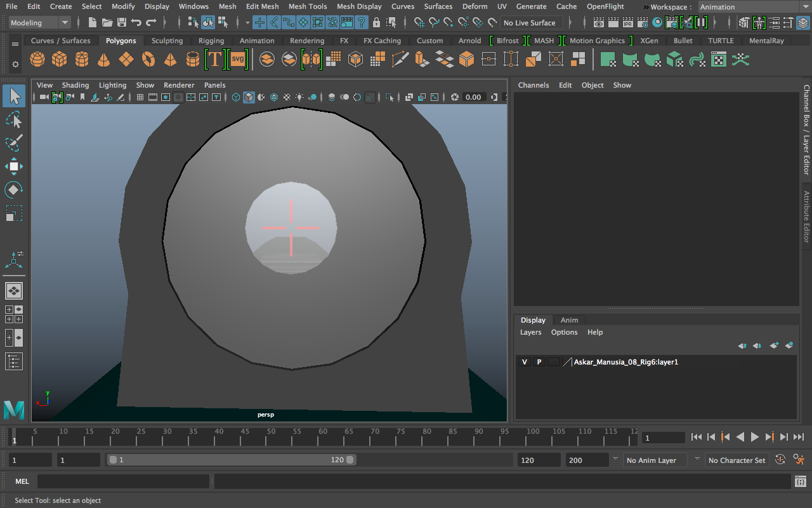
Task: Toggle the V visibility box for layer1
Action: pyautogui.click(x=524, y=362)
